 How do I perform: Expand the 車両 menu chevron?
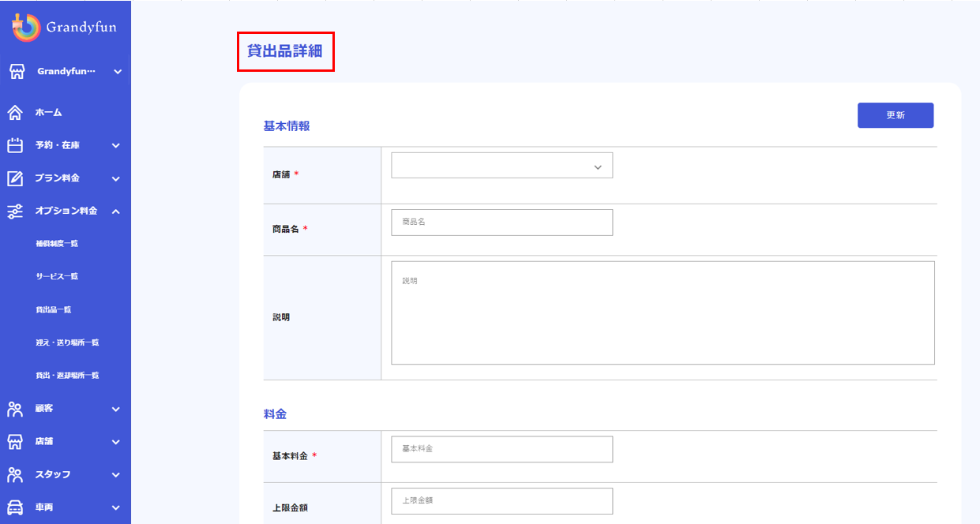(x=115, y=507)
